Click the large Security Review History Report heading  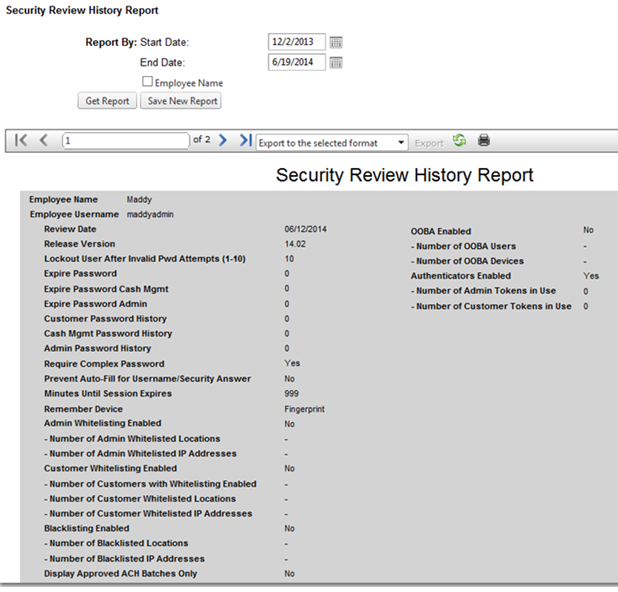coord(404,175)
